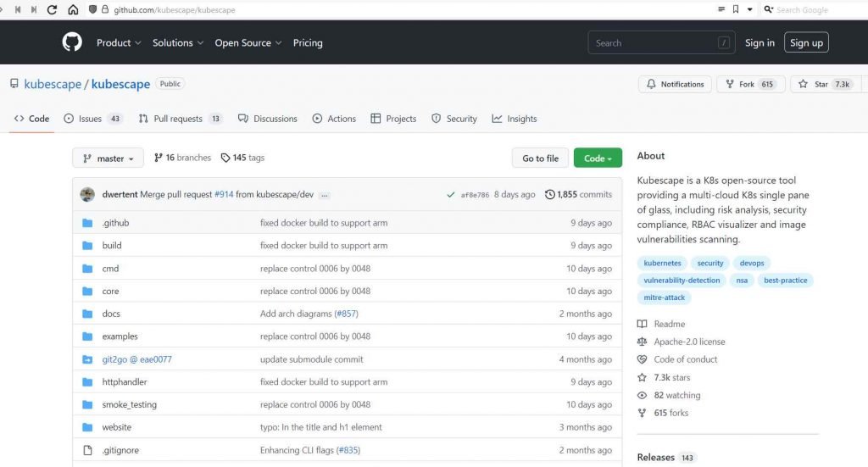Click the build folder icon
Viewport: 868px width, 467px height.
tap(87, 246)
